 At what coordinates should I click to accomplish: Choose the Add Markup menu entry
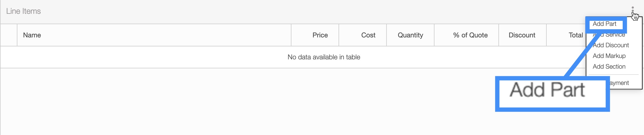click(609, 56)
